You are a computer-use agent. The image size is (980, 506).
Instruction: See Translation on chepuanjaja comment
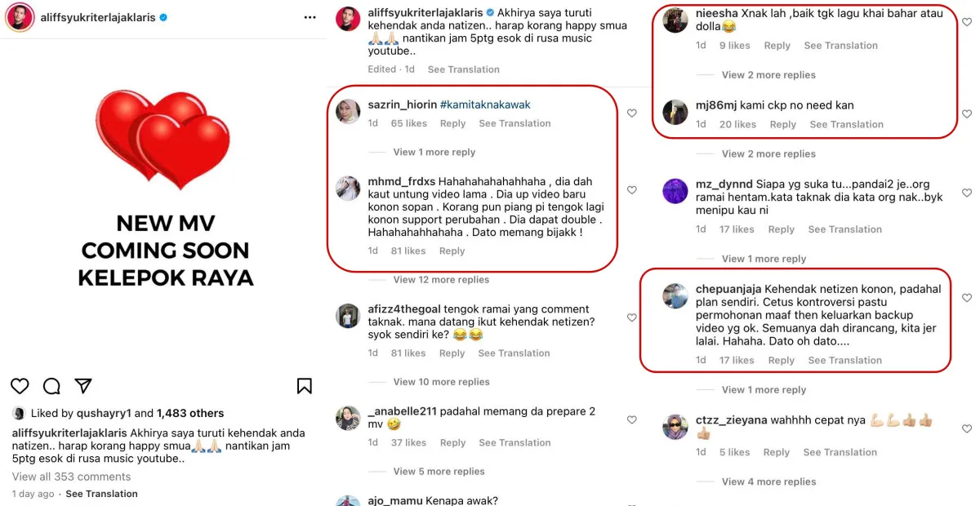[843, 361]
